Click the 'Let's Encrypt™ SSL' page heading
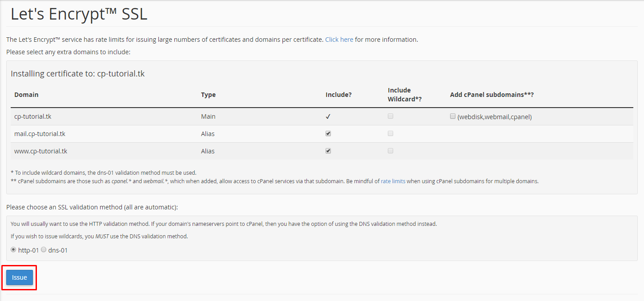Viewport: 644px width, 301px height. [x=79, y=14]
